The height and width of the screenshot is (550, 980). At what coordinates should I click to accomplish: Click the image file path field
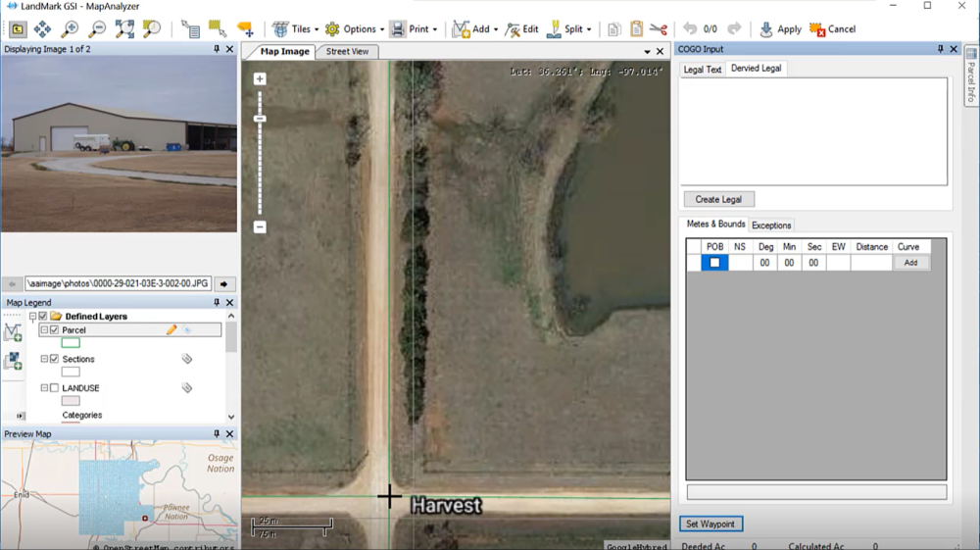coord(119,283)
